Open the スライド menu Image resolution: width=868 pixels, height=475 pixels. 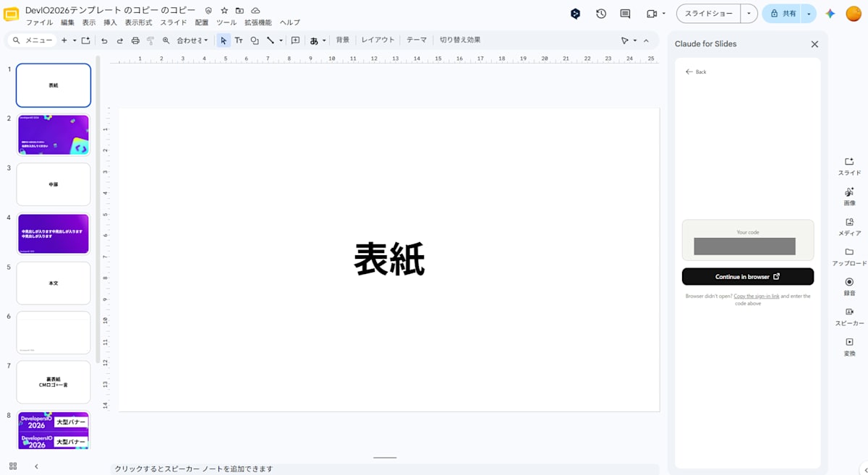(174, 22)
